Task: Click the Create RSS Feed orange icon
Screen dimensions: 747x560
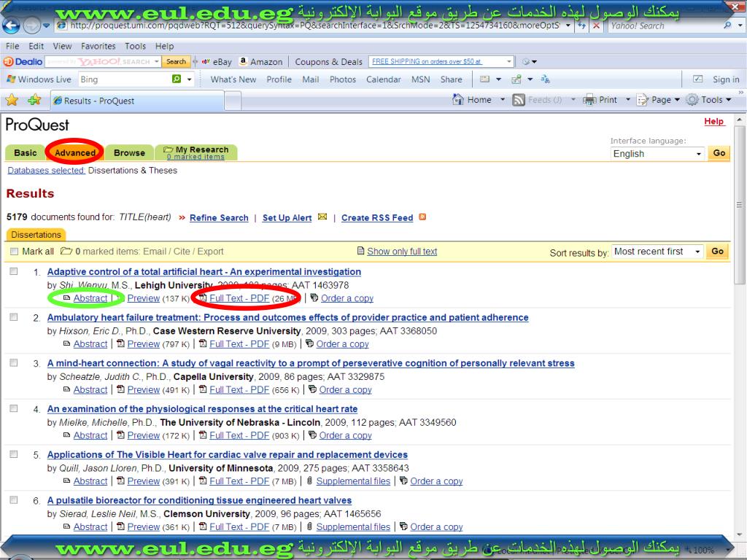Action: (x=422, y=217)
